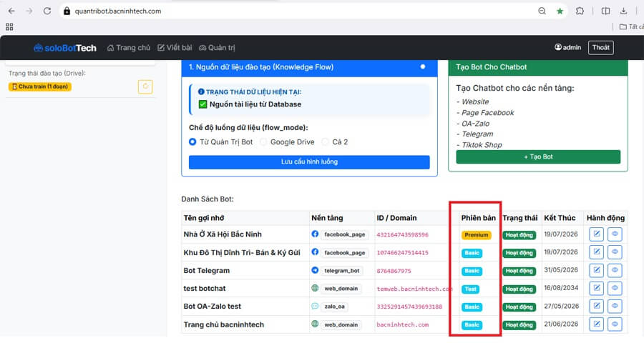
Task: Open the apps grid in bookmarks bar
Action: [9, 26]
